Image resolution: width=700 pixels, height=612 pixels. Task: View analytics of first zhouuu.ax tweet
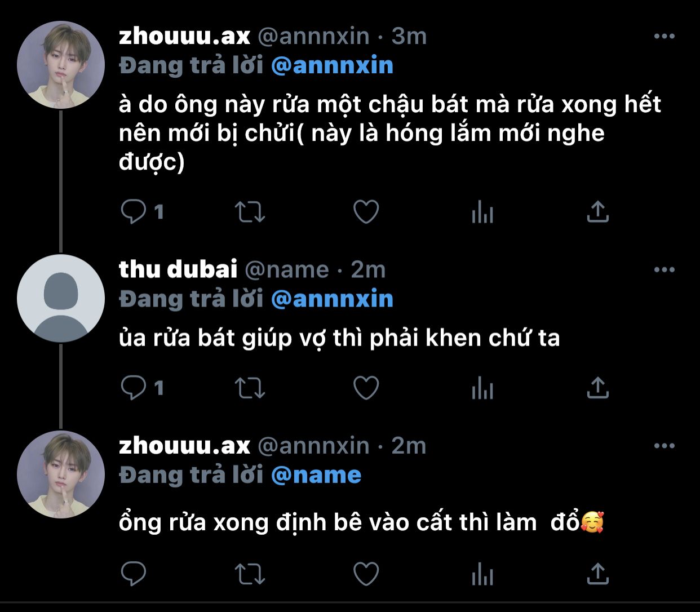pos(482,212)
